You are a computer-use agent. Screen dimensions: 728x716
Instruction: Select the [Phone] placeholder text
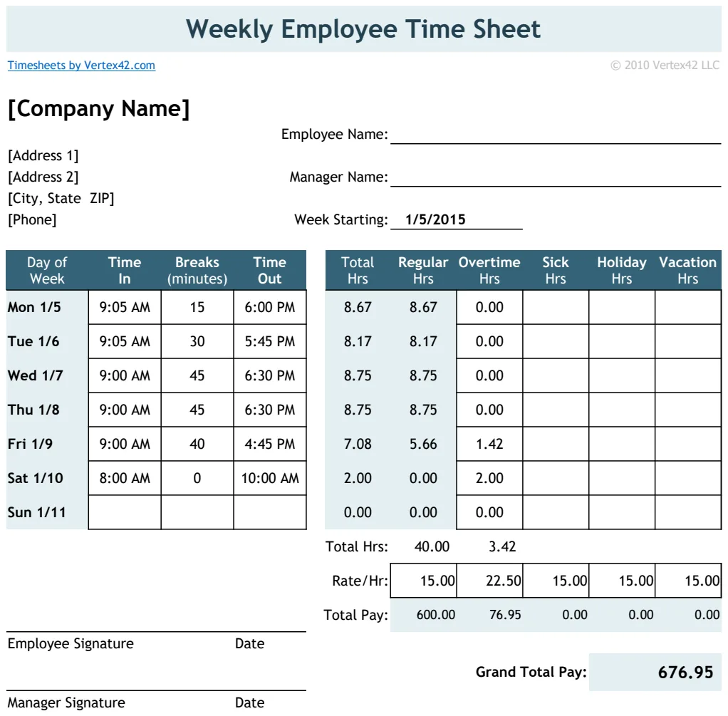[32, 219]
